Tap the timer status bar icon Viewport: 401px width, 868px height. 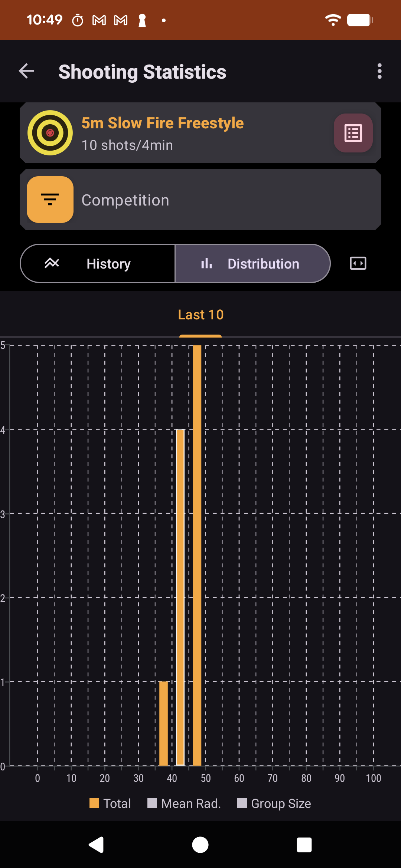pos(78,20)
